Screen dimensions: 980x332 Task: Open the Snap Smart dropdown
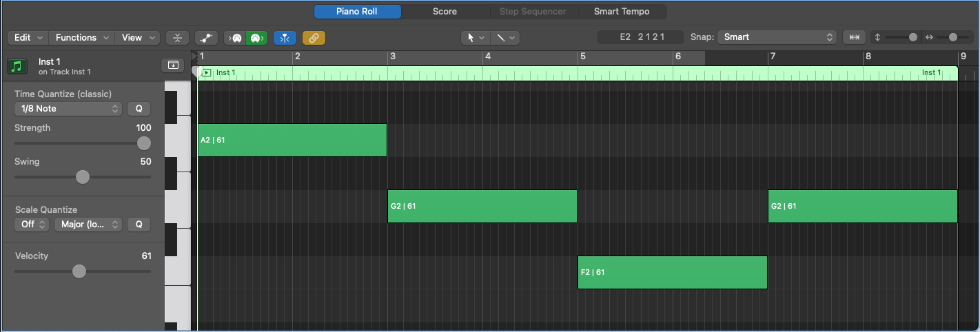pyautogui.click(x=777, y=37)
